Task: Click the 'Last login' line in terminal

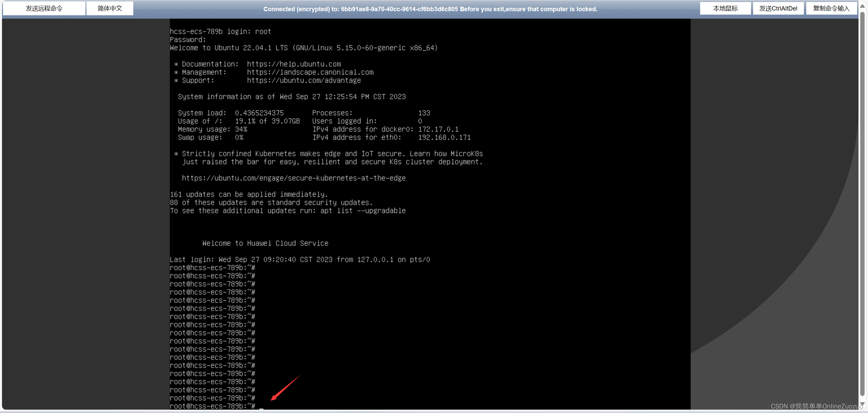Action: pos(300,260)
